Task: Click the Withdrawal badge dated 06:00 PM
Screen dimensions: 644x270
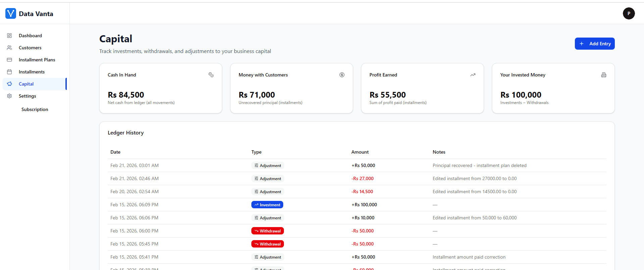Action: pyautogui.click(x=267, y=231)
